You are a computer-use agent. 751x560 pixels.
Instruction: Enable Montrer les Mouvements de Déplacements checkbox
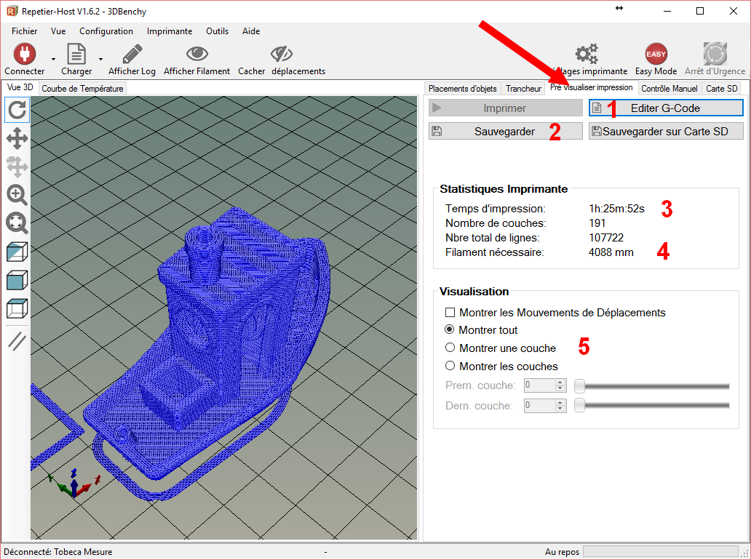click(450, 313)
